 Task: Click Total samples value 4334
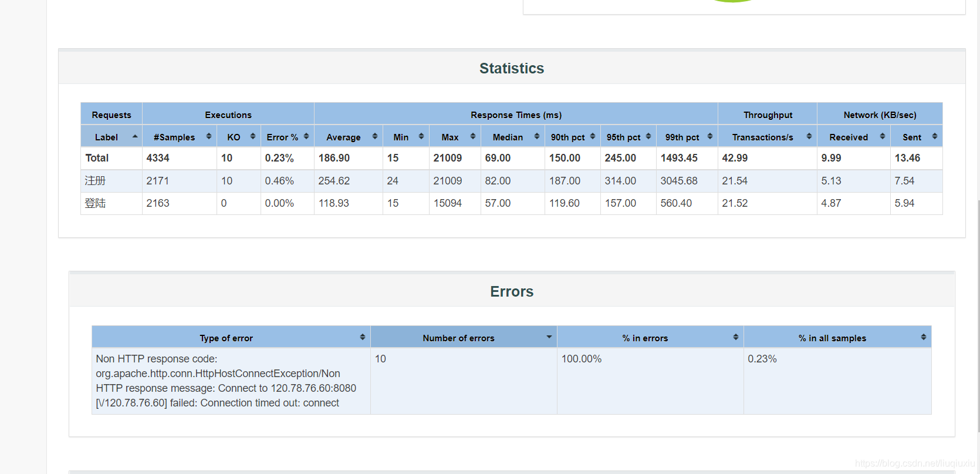(x=158, y=158)
